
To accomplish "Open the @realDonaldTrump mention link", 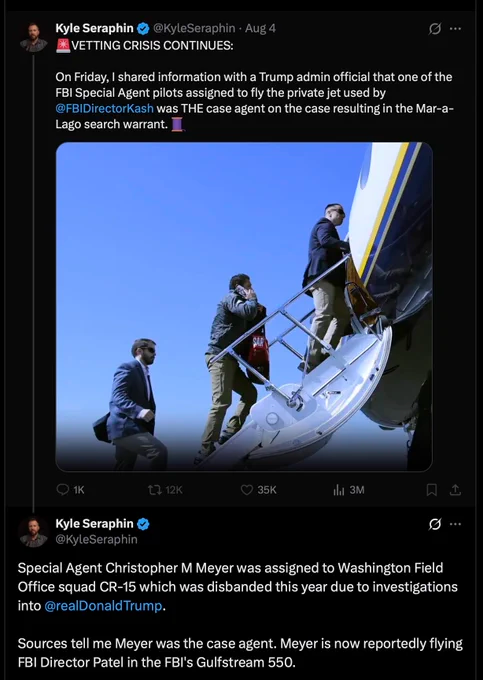I will coord(103,605).
